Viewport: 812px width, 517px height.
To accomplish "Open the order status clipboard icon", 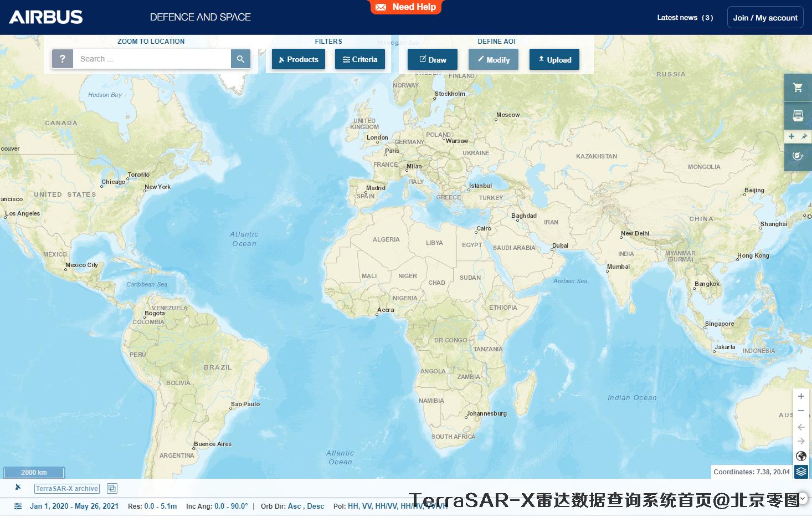I will tap(798, 156).
